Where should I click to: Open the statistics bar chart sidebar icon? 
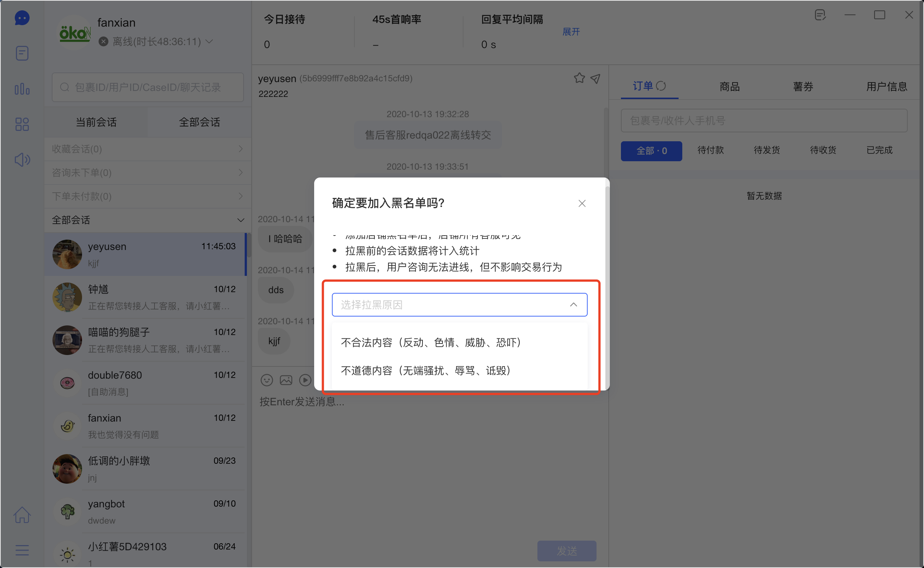pyautogui.click(x=22, y=89)
